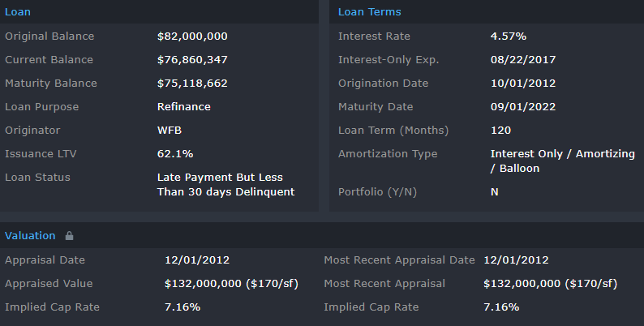Select the current balance amount $76,860,347
The height and width of the screenshot is (326, 644).
tap(192, 60)
